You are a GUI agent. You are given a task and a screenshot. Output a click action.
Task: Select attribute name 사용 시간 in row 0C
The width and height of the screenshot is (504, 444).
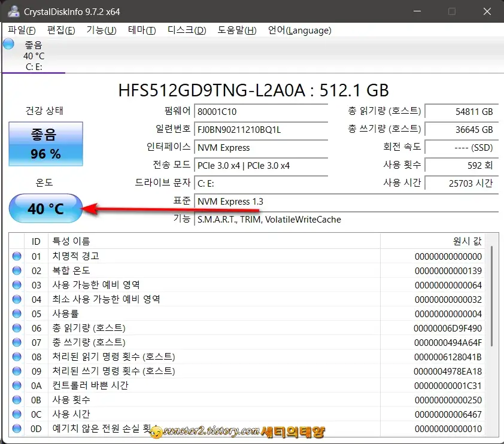click(x=71, y=414)
